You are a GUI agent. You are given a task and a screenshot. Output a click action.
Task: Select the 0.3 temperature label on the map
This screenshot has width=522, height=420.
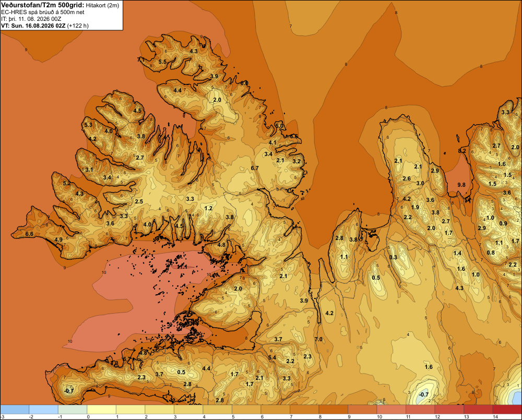(393, 257)
